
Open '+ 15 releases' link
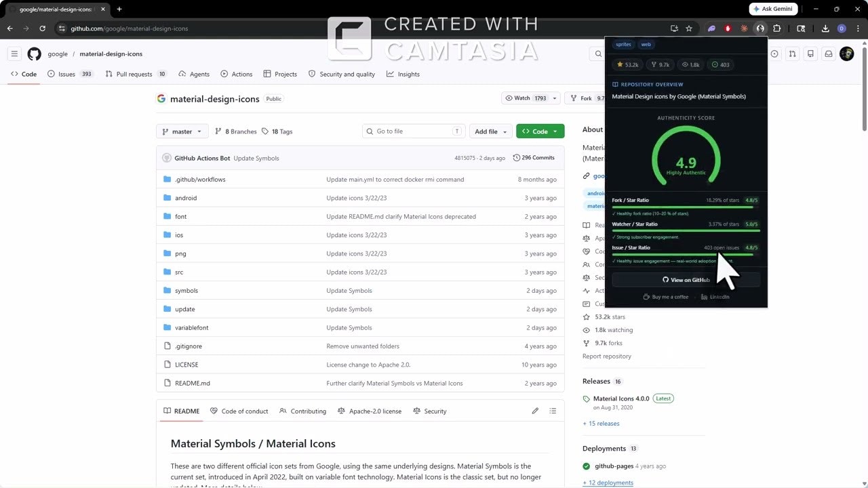pyautogui.click(x=601, y=424)
